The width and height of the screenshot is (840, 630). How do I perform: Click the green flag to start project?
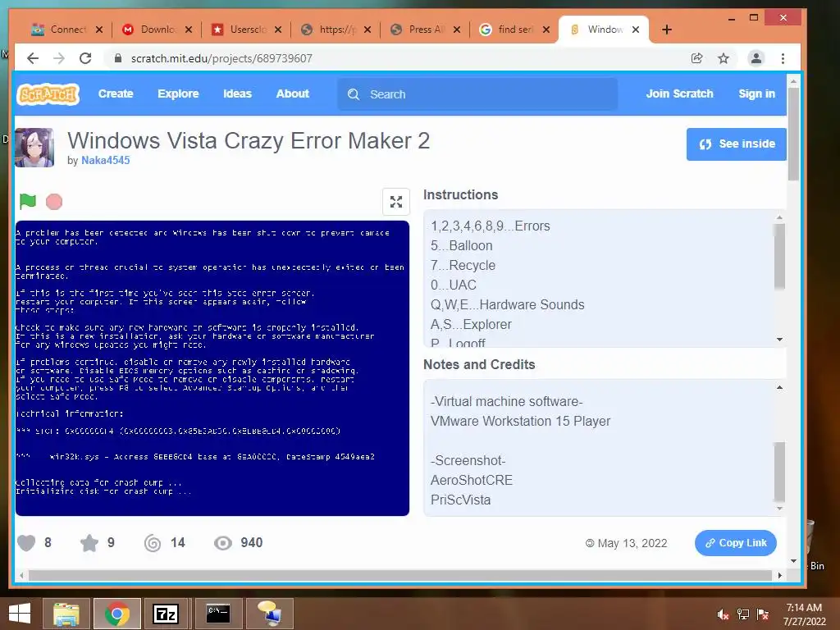27,202
